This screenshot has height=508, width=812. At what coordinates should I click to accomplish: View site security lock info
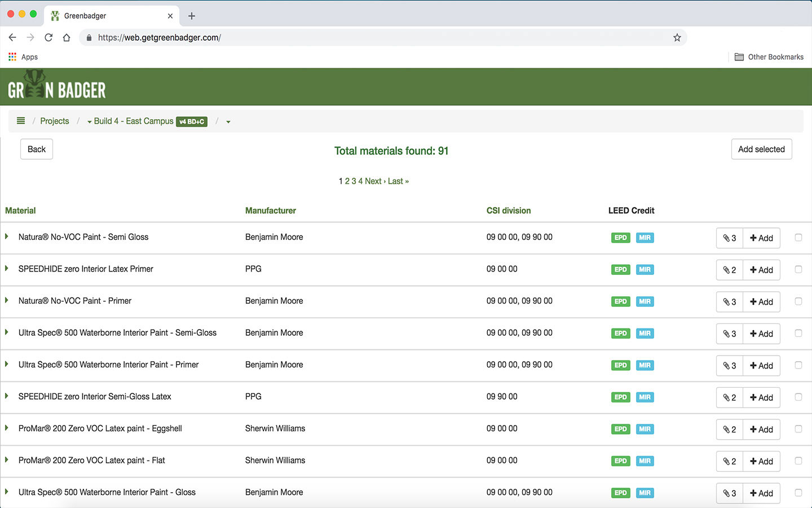click(x=89, y=37)
